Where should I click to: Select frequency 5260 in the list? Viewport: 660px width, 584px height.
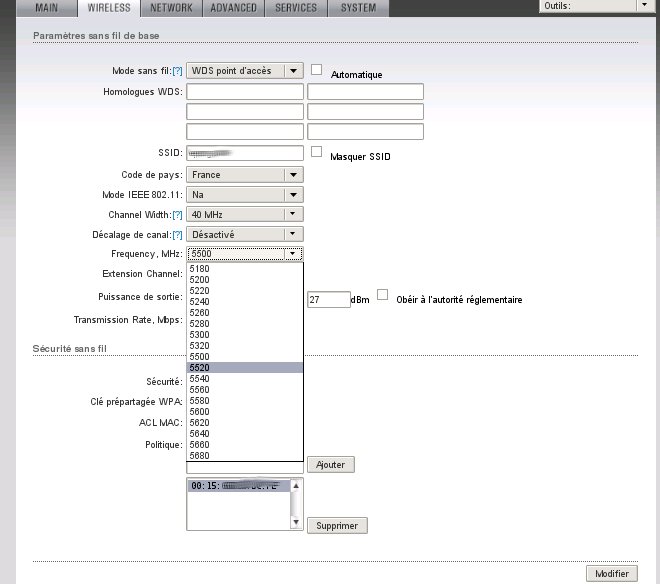(x=245, y=312)
